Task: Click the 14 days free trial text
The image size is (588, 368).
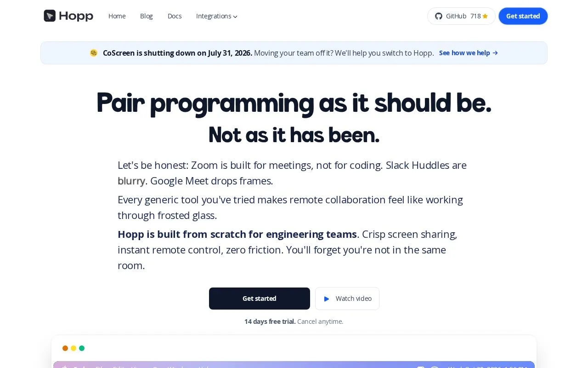Action: tap(270, 322)
